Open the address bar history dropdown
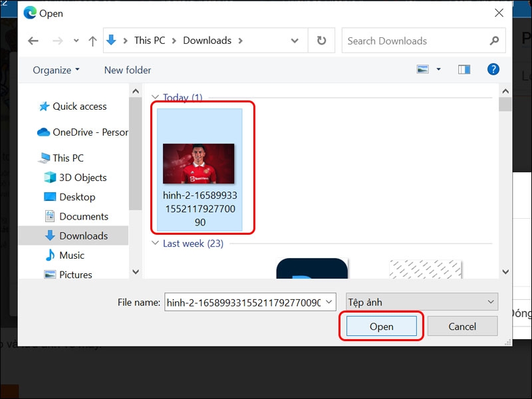The width and height of the screenshot is (532, 399). 295,41
